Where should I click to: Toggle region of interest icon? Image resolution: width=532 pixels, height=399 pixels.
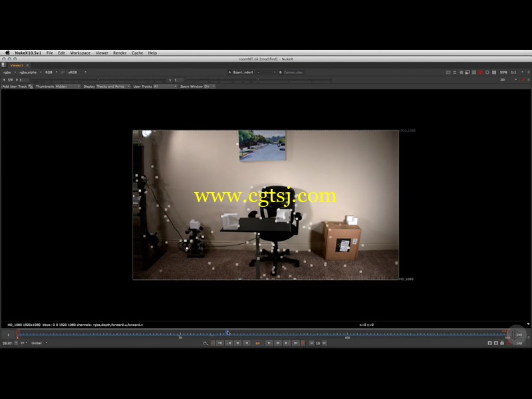click(x=467, y=72)
